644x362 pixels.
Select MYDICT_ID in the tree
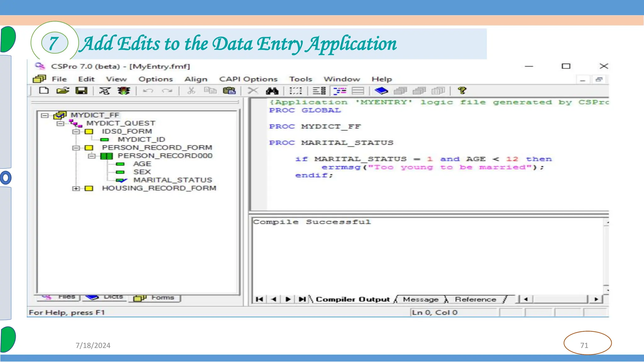click(x=141, y=140)
